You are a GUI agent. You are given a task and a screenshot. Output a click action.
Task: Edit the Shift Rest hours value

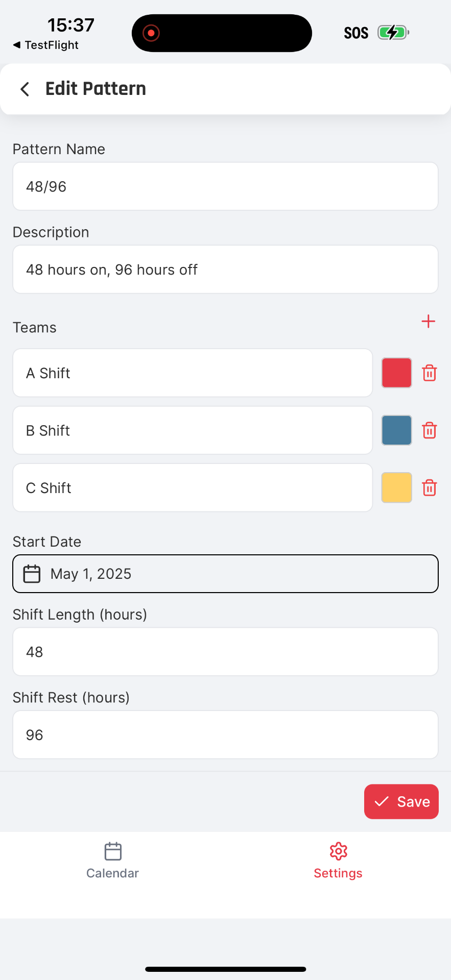[225, 734]
